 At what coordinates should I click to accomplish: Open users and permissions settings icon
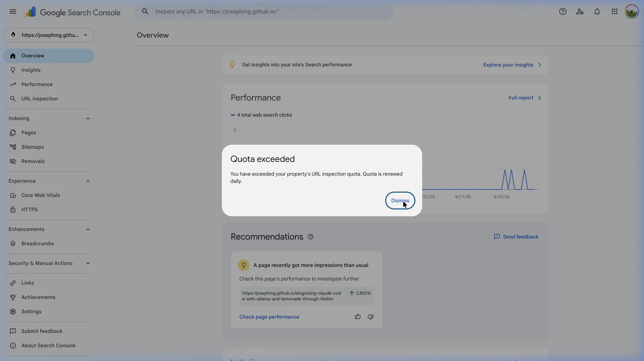580,11
